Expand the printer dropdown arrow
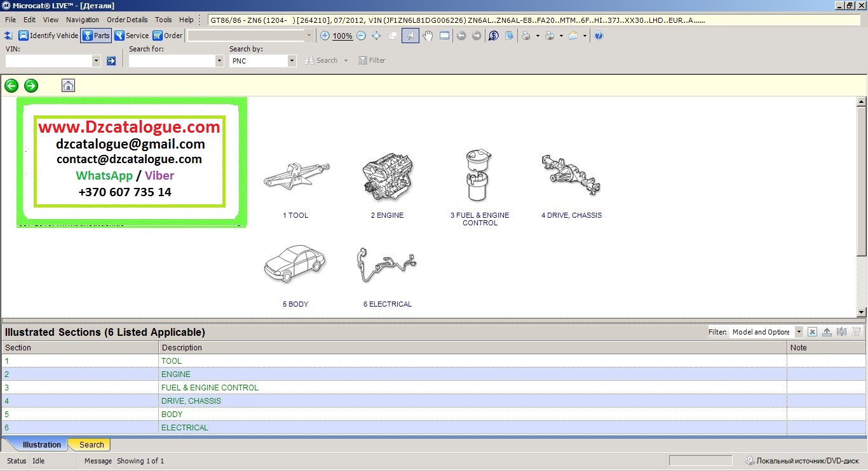The image size is (868, 471). 538,36
